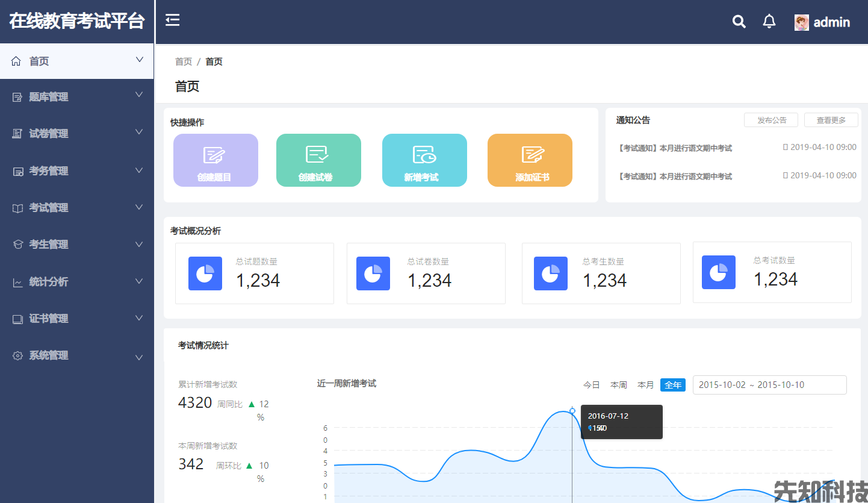Click the 创建题目 quick action card
Screen dimensions: 868x503
tap(215, 160)
